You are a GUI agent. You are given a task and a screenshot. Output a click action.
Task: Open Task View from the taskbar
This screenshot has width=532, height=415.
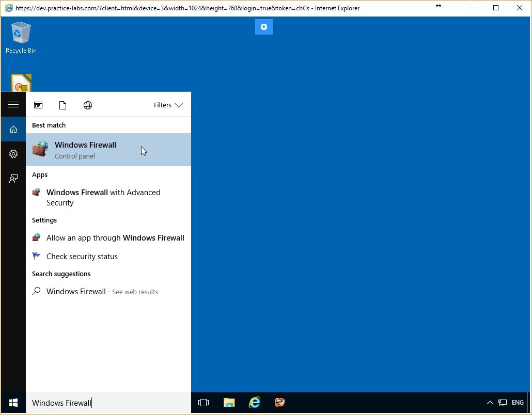tap(204, 403)
